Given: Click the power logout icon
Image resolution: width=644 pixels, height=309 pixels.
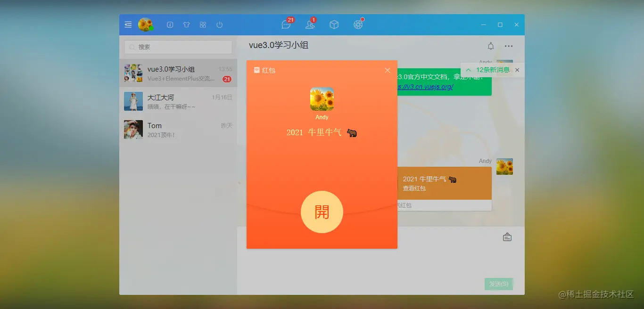Looking at the screenshot, I should (219, 24).
